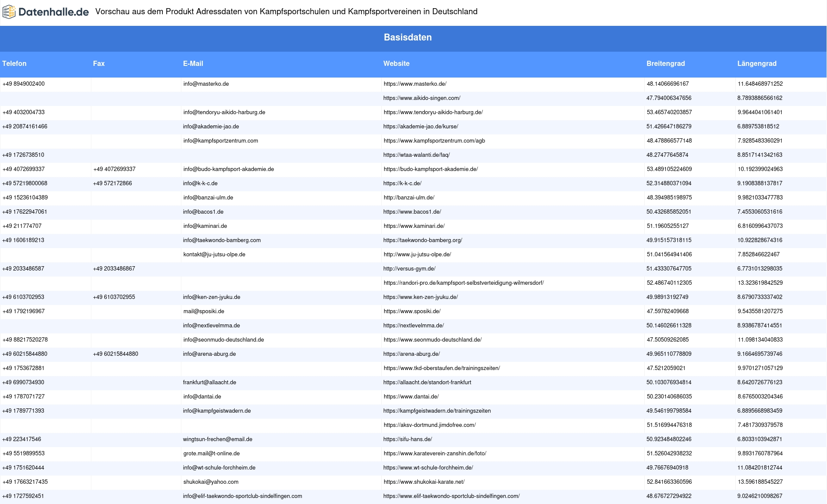Open the wtaa-walanti.de/faq link
827x504 pixels.
coord(417,155)
